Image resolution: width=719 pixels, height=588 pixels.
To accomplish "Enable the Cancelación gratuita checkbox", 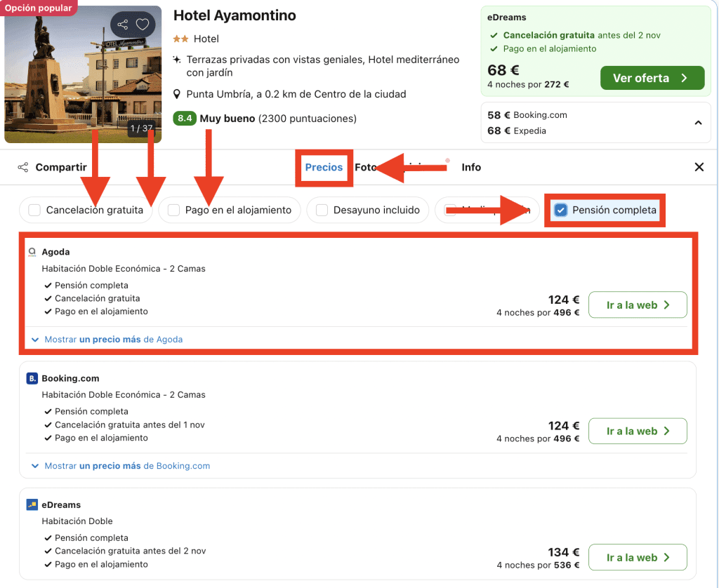I will coord(34,210).
